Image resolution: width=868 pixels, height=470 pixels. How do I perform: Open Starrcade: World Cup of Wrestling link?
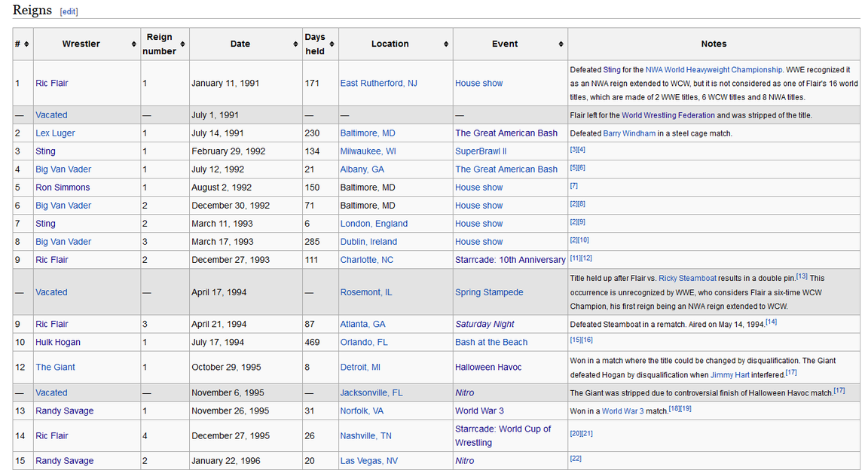tap(503, 435)
